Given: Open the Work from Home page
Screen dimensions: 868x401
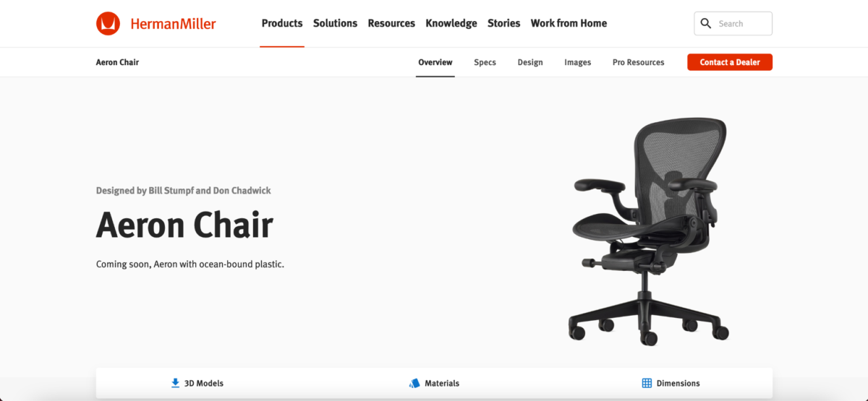Looking at the screenshot, I should [569, 23].
